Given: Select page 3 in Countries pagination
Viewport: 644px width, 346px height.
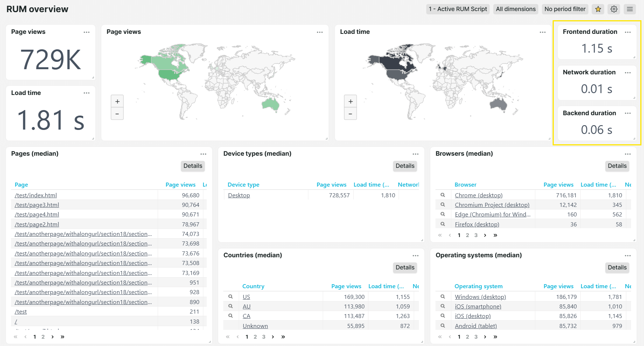Looking at the screenshot, I should pos(264,336).
